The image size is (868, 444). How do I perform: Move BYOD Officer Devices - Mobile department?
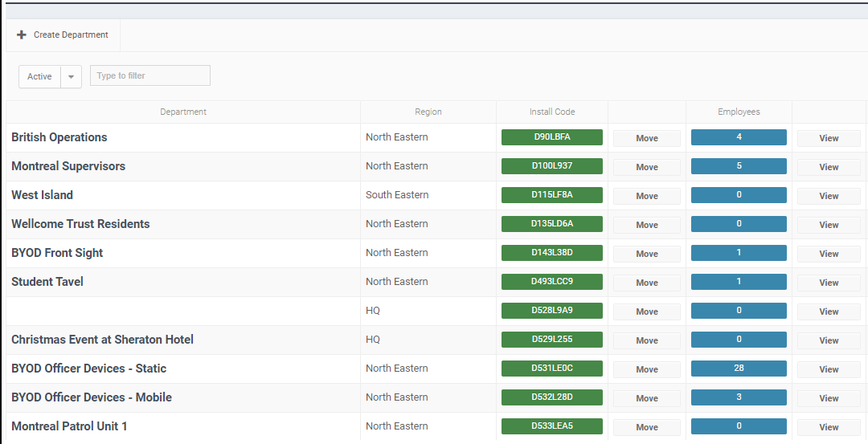coord(647,398)
